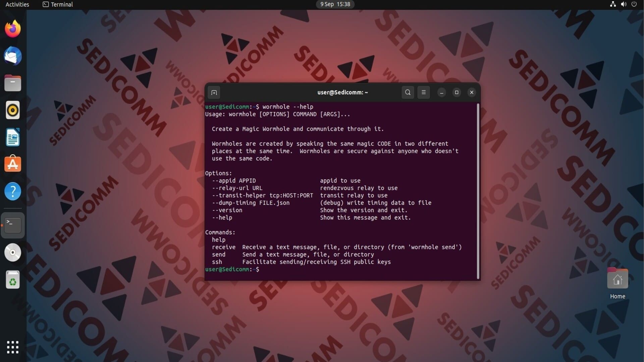Select the Terminal icon in the dock

tap(13, 225)
